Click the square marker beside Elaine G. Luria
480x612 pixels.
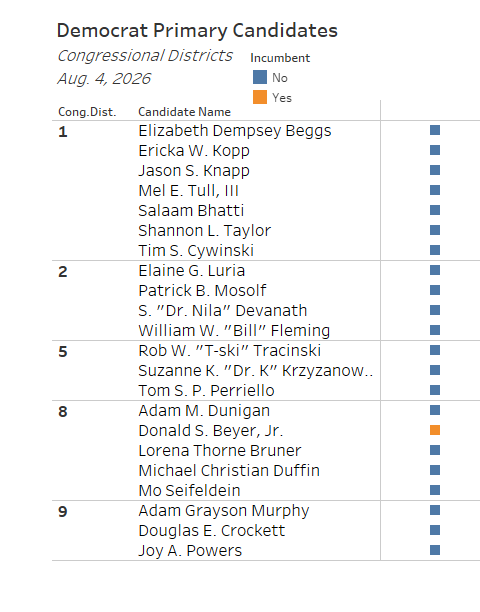(435, 270)
